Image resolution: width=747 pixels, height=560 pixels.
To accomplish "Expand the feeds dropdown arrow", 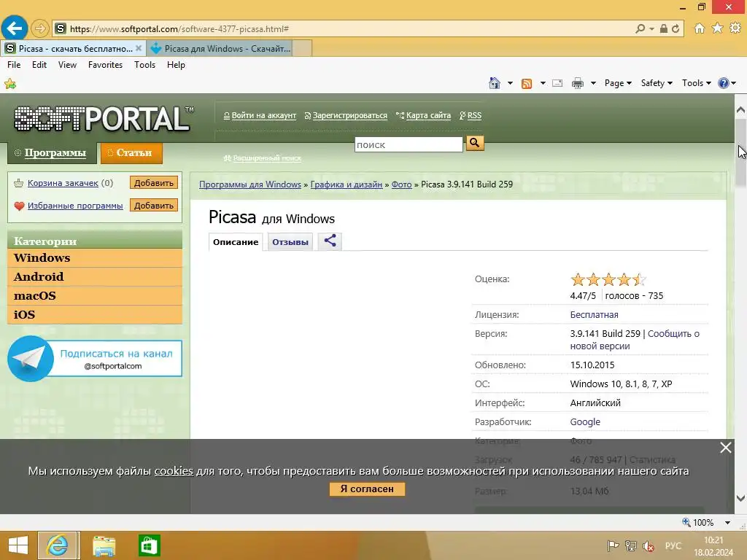I will pos(543,83).
